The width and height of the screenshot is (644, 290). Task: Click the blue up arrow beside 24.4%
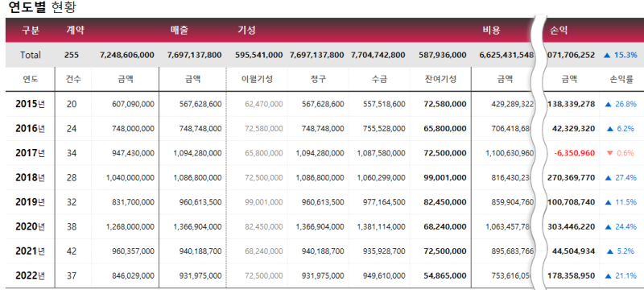coord(609,226)
